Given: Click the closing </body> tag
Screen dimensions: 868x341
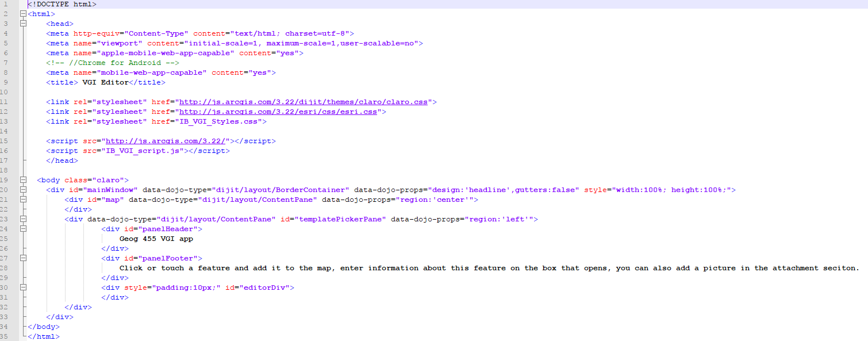Looking at the screenshot, I should 44,327.
